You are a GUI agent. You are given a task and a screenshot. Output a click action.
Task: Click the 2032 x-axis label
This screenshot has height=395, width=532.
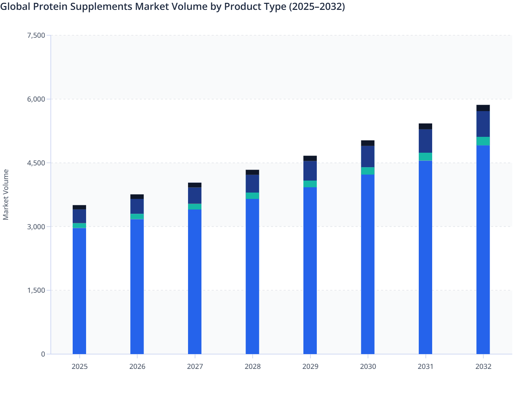[x=484, y=367]
